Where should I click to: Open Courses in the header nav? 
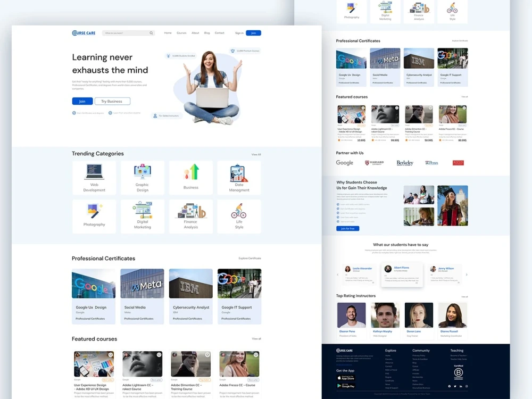181,33
